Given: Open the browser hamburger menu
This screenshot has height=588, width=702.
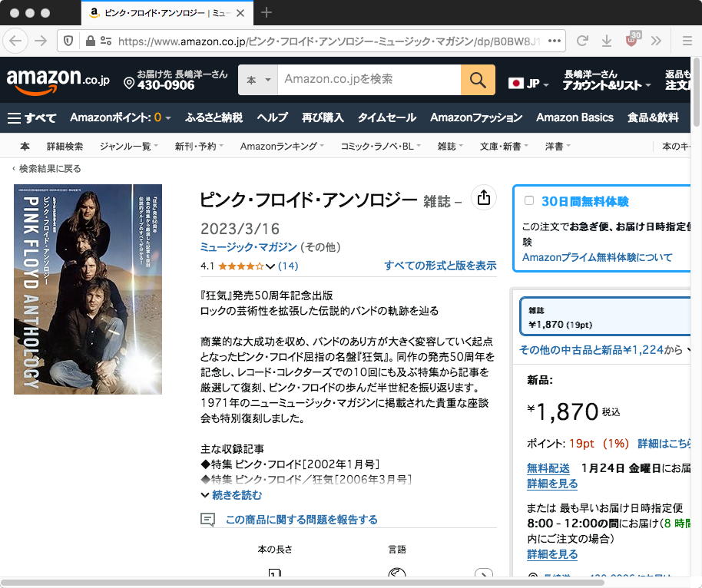Looking at the screenshot, I should pos(687,41).
